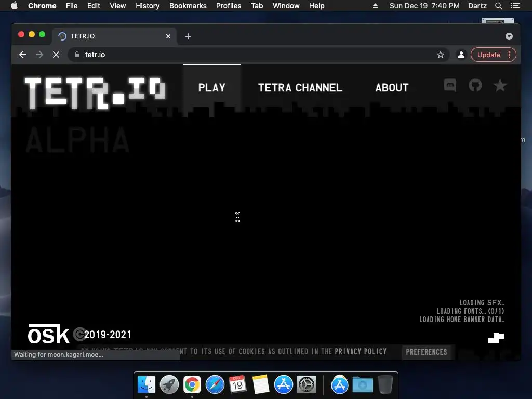Open the ABOUT tab
Viewport: 532px width, 399px height.
click(392, 87)
